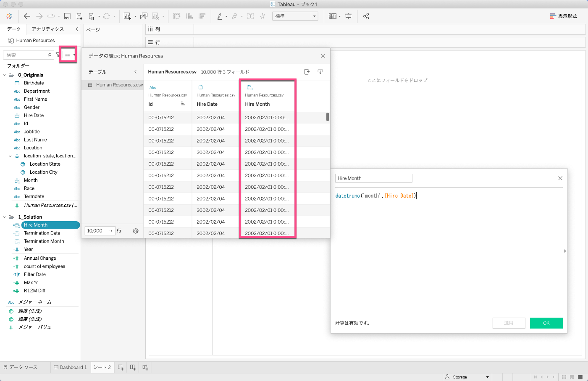Go back with the undo arrow
The image size is (588, 381).
27,16
